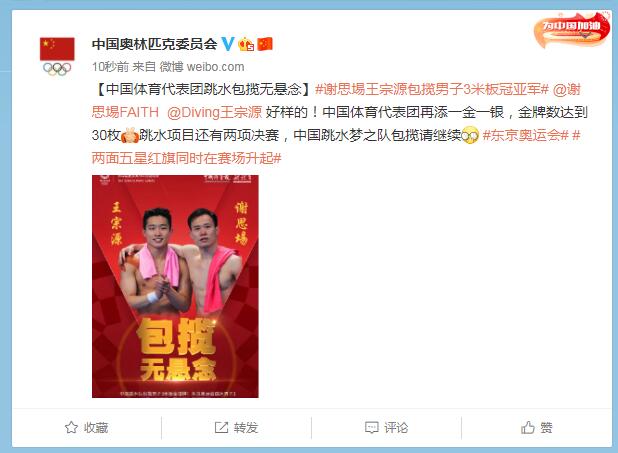This screenshot has height=453, width=618.
Task: Click the Chinese Olympic Committee avatar
Action: 57,56
